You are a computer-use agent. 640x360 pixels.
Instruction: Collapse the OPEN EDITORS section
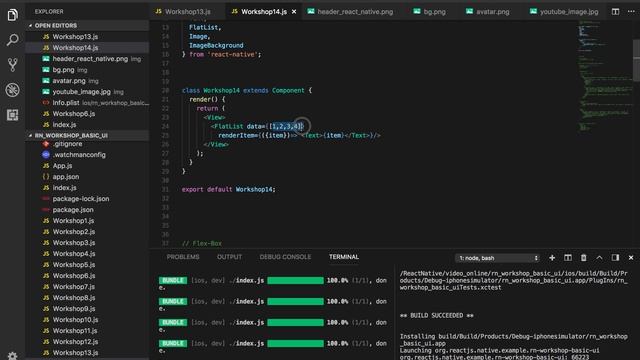tap(87, 25)
